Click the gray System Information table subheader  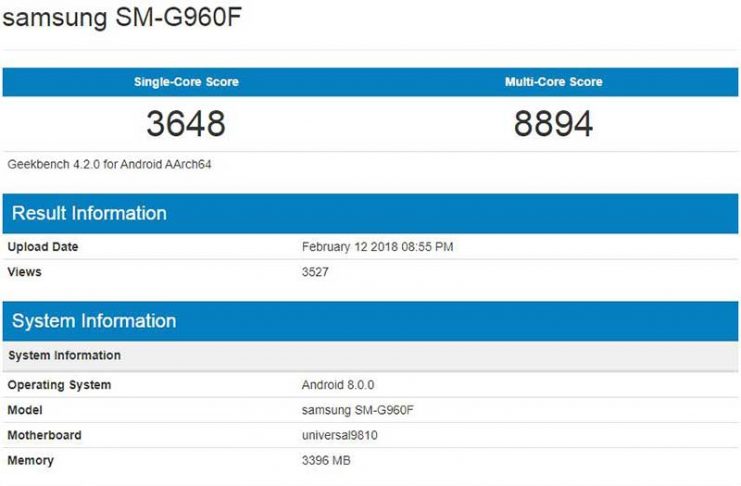[64, 356]
